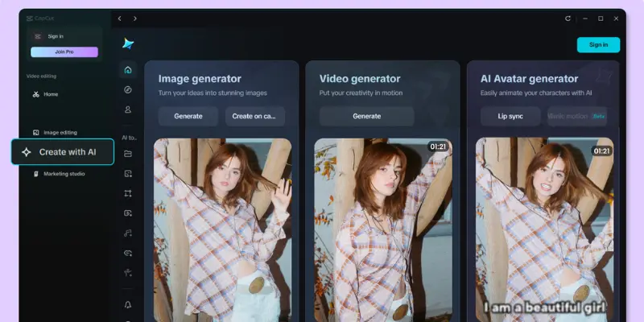Go forward with the right arrow
This screenshot has height=322, width=644.
coord(134,19)
